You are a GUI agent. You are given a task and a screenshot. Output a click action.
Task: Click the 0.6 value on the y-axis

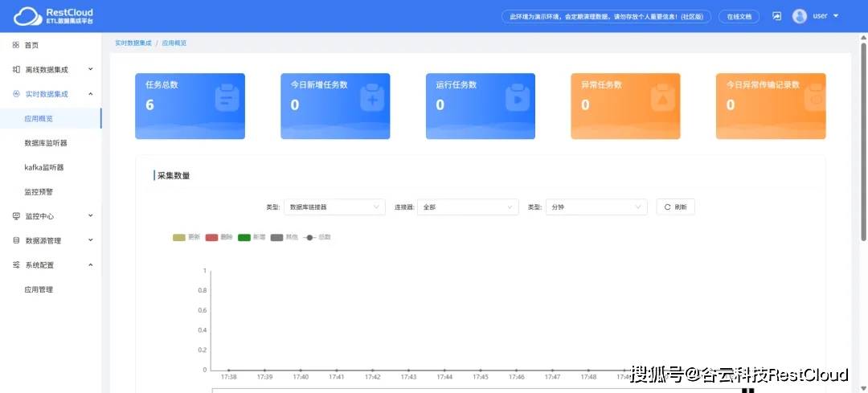click(202, 310)
